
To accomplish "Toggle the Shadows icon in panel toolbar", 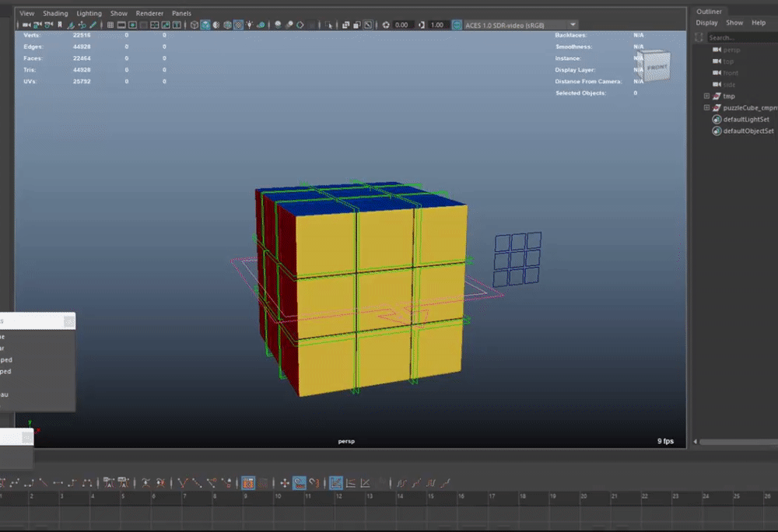I will click(x=261, y=25).
